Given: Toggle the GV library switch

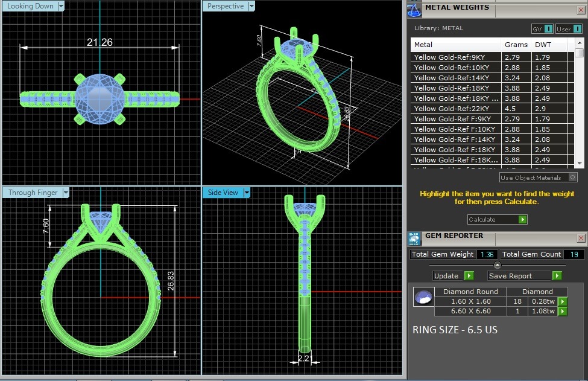Looking at the screenshot, I should [x=548, y=28].
